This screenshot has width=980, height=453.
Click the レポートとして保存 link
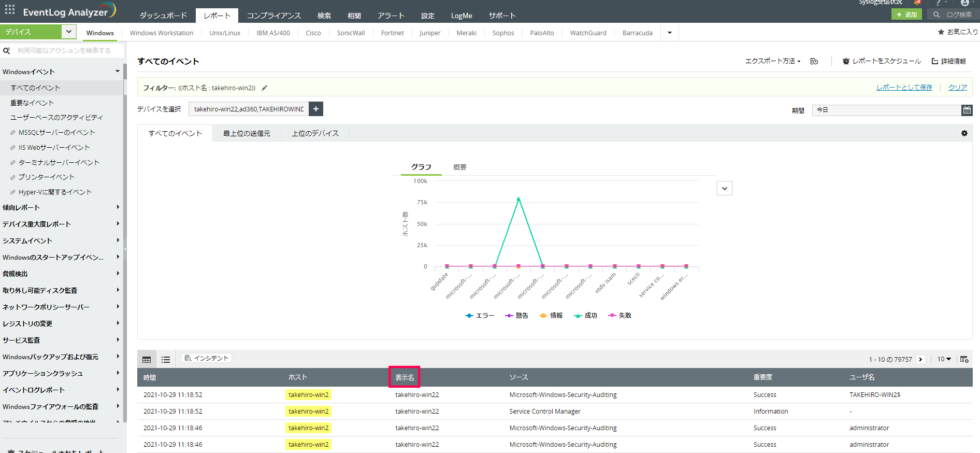[904, 88]
